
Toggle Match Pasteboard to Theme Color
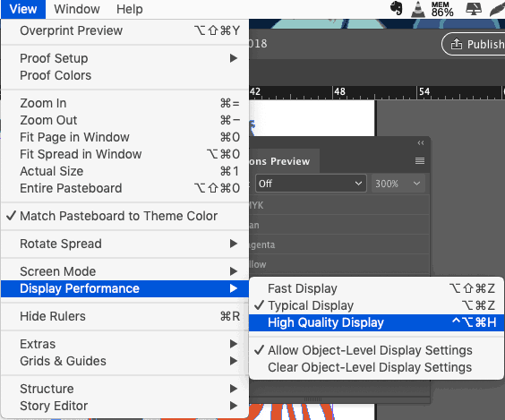[x=124, y=216]
